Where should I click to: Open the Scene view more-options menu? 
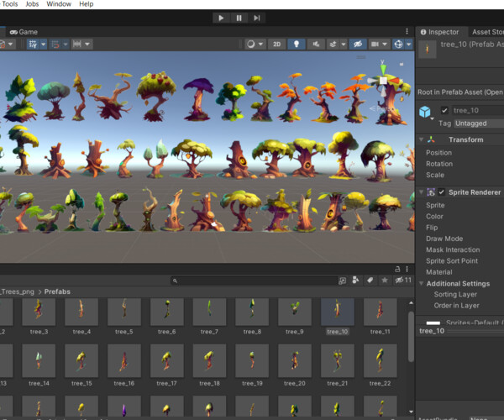pyautogui.click(x=407, y=31)
